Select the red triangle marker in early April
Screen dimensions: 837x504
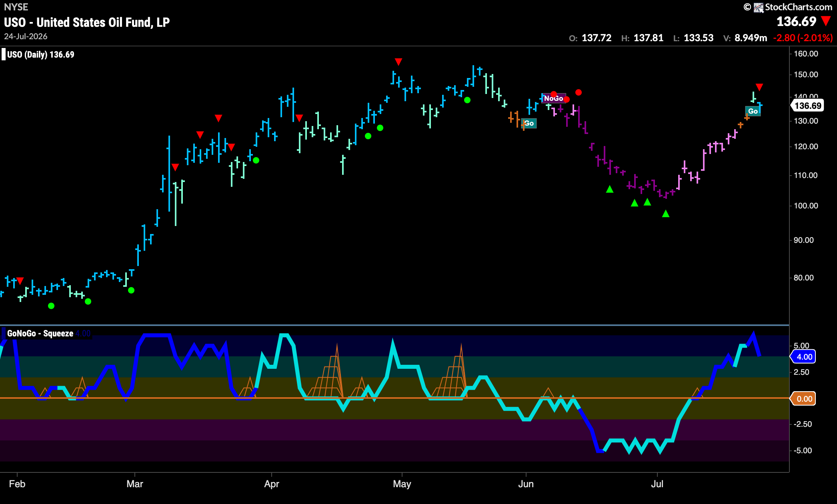(x=299, y=118)
